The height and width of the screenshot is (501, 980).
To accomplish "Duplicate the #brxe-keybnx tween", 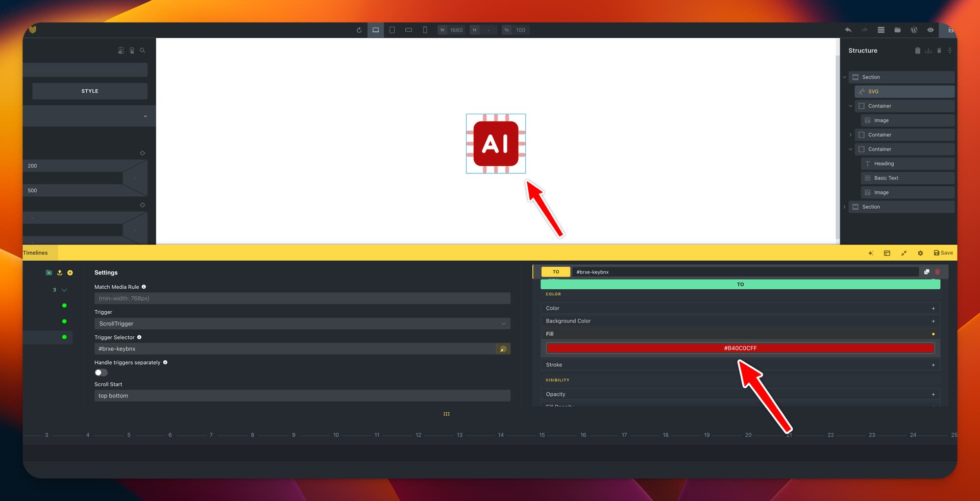I will (926, 272).
